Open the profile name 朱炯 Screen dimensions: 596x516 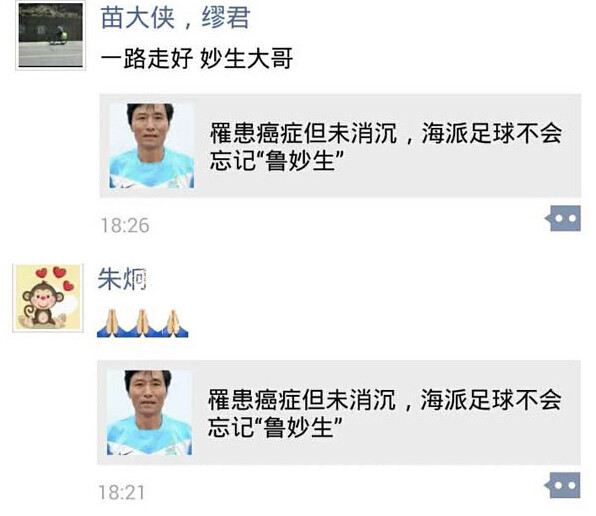tap(122, 279)
